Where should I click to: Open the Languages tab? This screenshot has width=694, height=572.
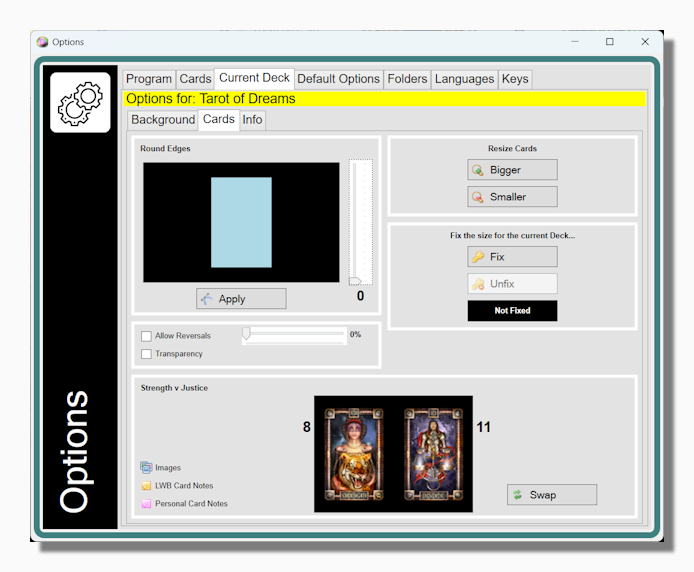coord(464,79)
